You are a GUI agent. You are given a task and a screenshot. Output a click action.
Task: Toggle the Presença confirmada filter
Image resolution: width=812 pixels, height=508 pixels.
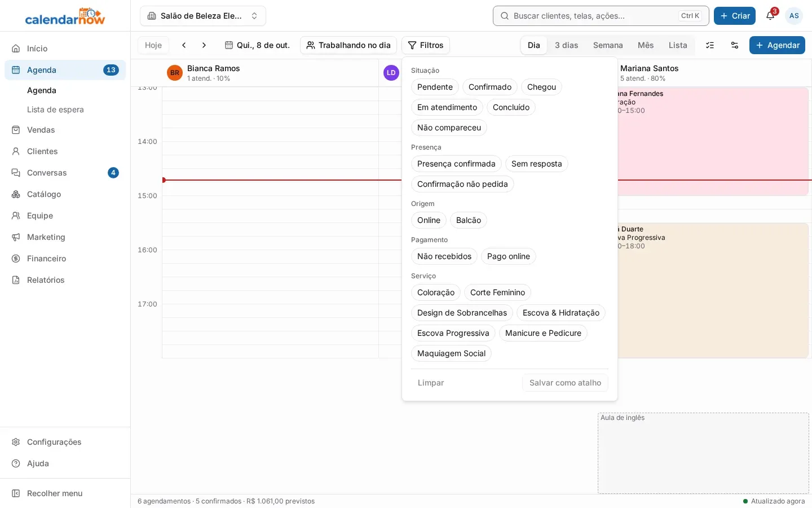pyautogui.click(x=456, y=164)
